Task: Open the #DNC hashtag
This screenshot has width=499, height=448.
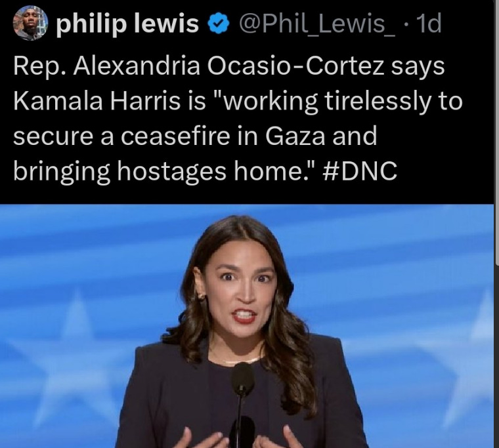Action: pyautogui.click(x=360, y=171)
